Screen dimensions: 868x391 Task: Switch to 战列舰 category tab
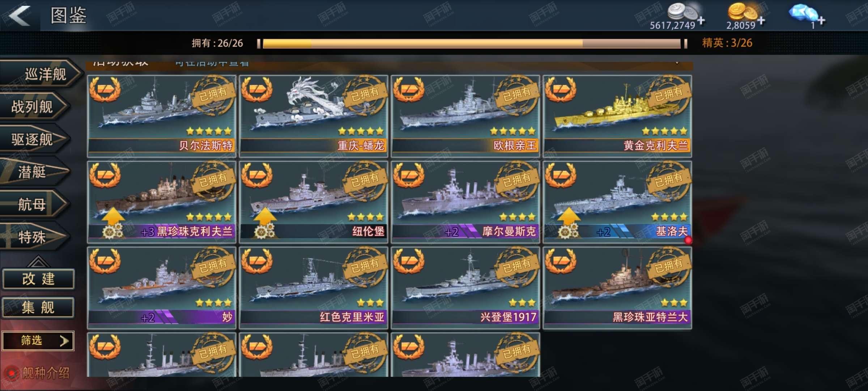(34, 106)
